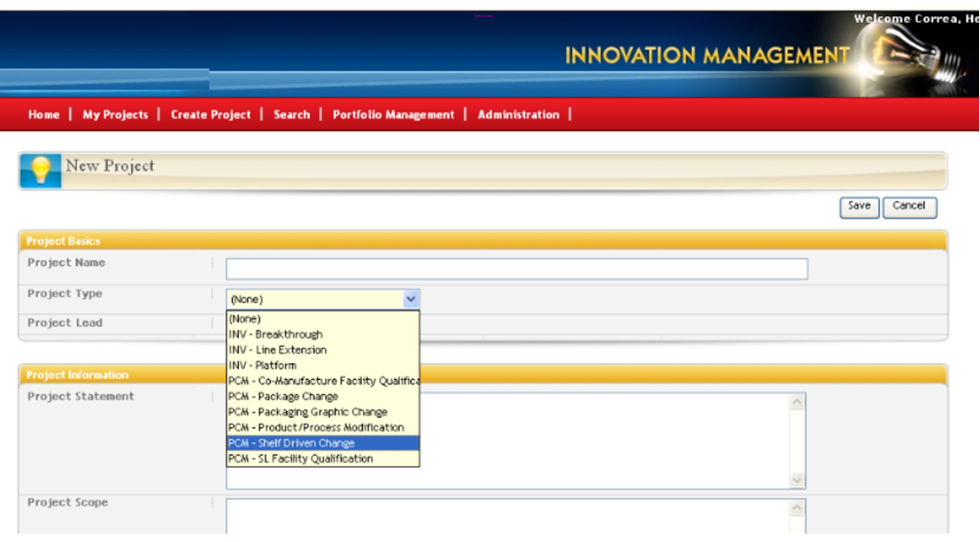Screen dimensions: 980x542
Task: Click the New Project lightbulb icon
Action: coord(40,170)
